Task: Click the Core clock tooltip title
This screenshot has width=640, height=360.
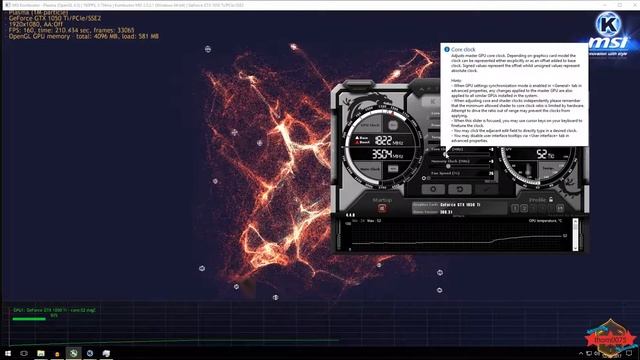Action: point(463,49)
